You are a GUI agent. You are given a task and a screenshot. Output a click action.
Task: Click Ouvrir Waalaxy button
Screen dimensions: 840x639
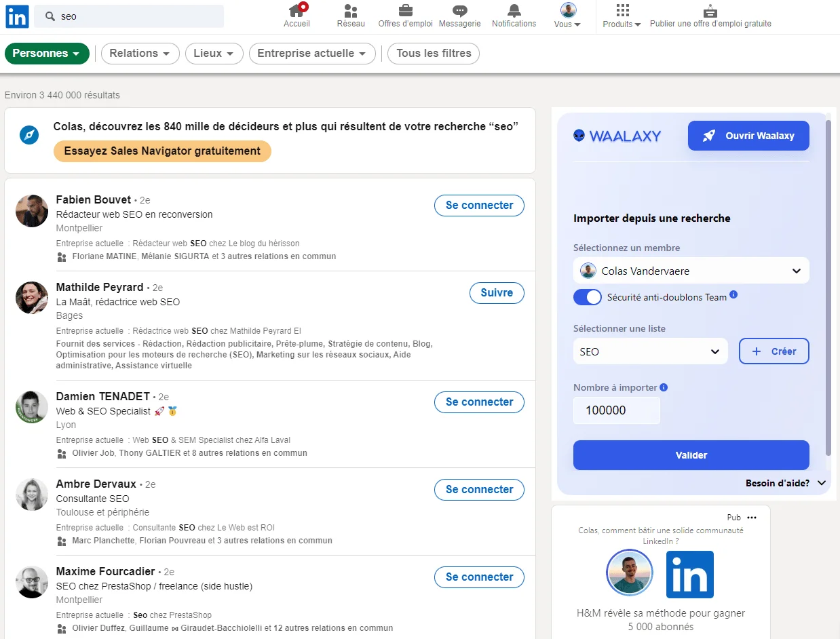[748, 136]
